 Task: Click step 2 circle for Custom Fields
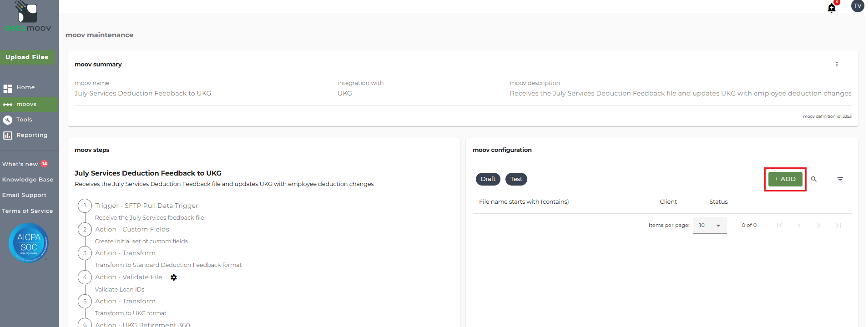85,229
